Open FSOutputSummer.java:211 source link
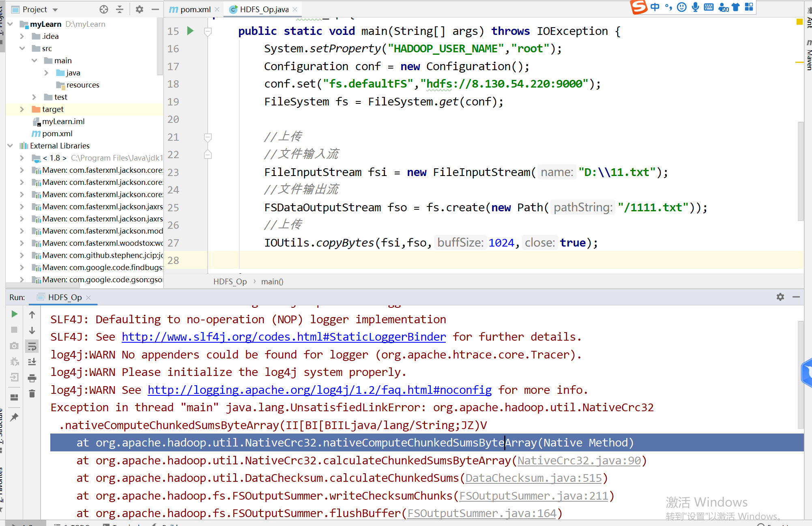The image size is (812, 526). pos(533,496)
